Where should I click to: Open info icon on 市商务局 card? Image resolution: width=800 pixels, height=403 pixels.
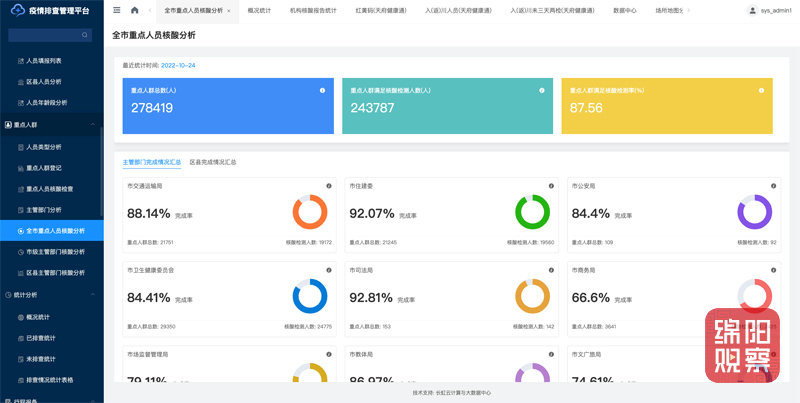(x=773, y=270)
